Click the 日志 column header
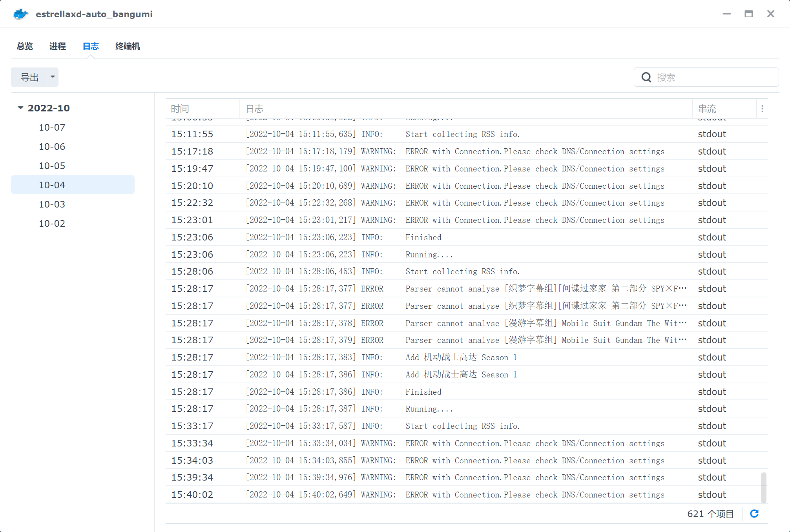 255,108
